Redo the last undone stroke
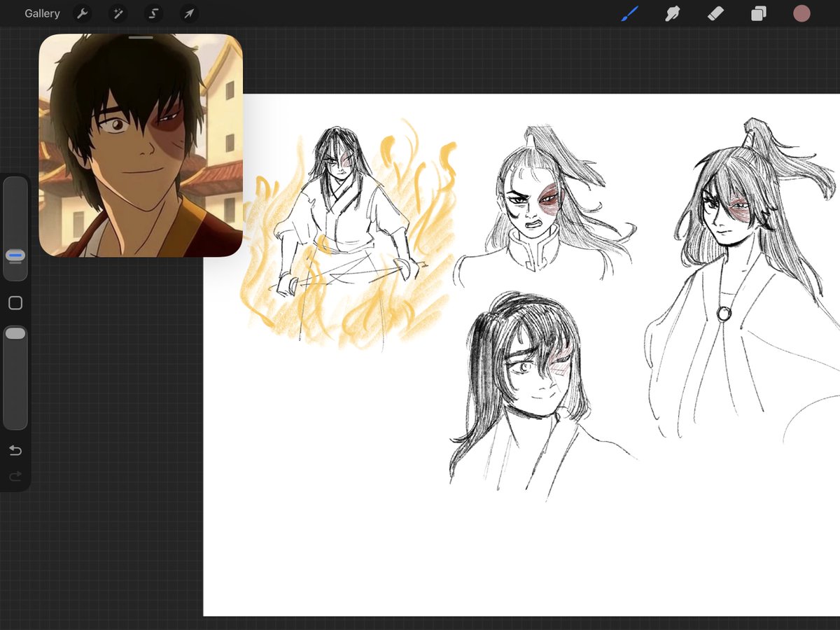 click(15, 477)
